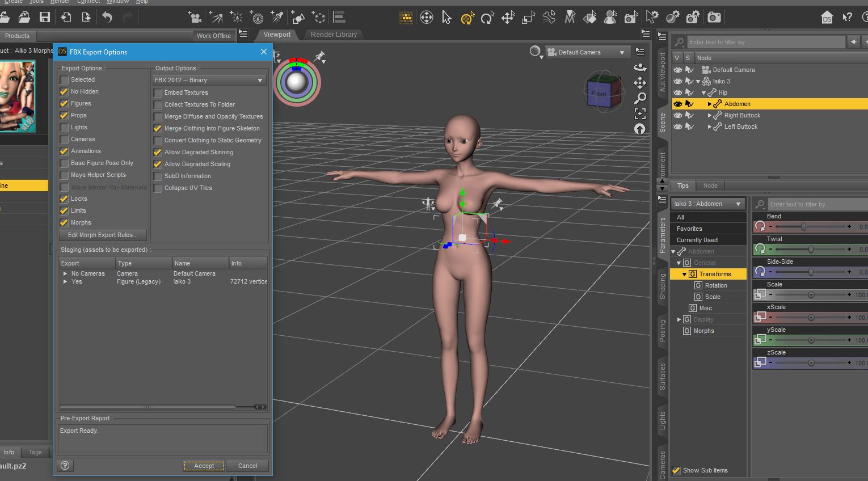868x481 pixels.
Task: Select the Viewport tab
Action: [x=277, y=34]
